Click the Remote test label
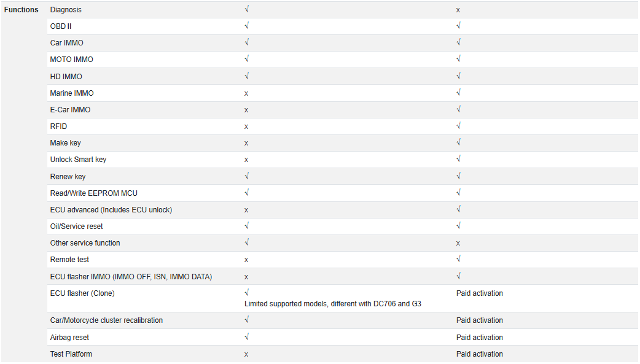The width and height of the screenshot is (640, 364). pyautogui.click(x=69, y=260)
